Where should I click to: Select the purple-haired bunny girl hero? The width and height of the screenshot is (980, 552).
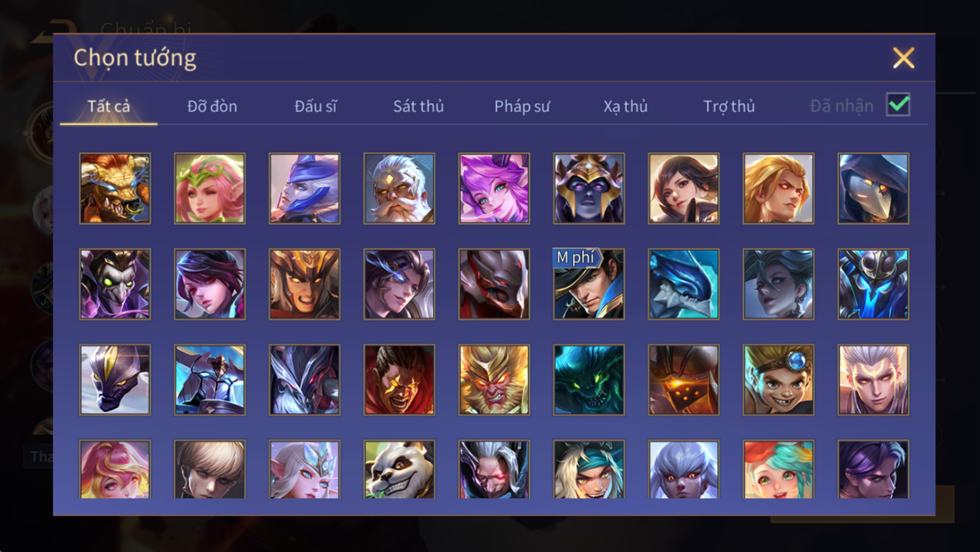pyautogui.click(x=494, y=188)
